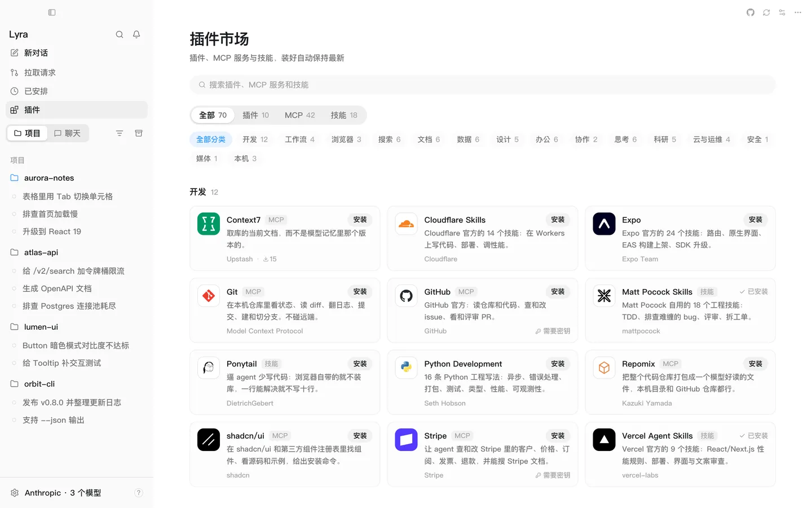Image resolution: width=812 pixels, height=508 pixels.
Task: Filter by 文档 category
Action: click(429, 139)
